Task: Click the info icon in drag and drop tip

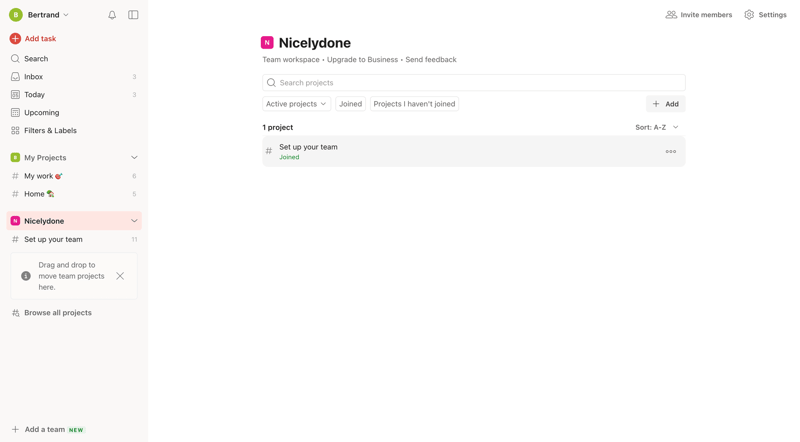Action: [26, 276]
